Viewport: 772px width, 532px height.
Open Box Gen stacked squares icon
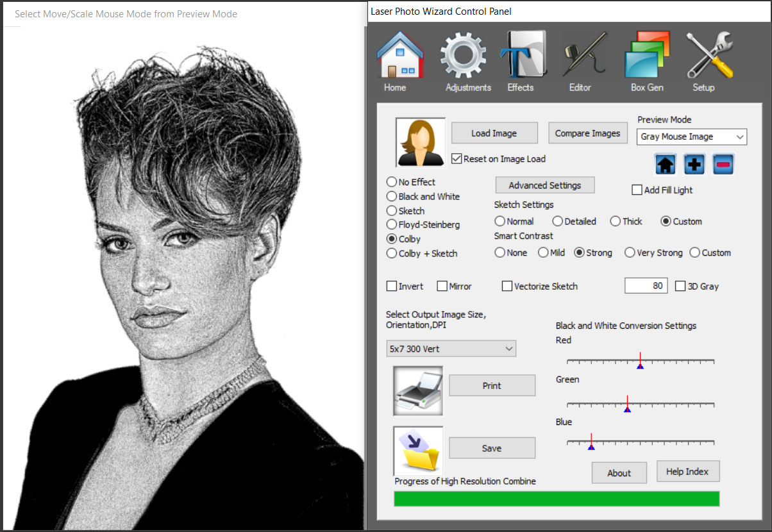(647, 54)
